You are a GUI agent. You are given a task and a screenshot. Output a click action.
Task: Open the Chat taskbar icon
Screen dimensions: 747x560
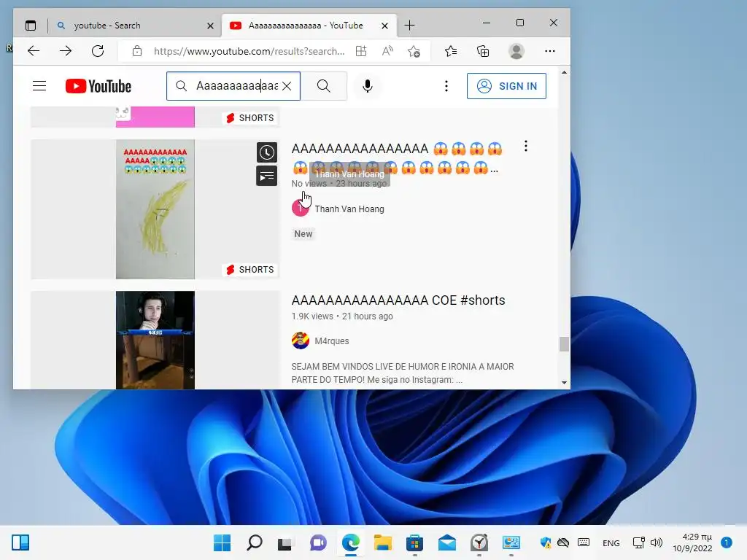point(318,542)
